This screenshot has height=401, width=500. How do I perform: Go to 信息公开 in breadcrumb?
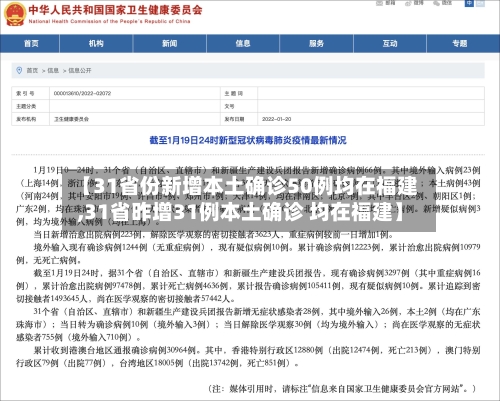click(x=80, y=70)
